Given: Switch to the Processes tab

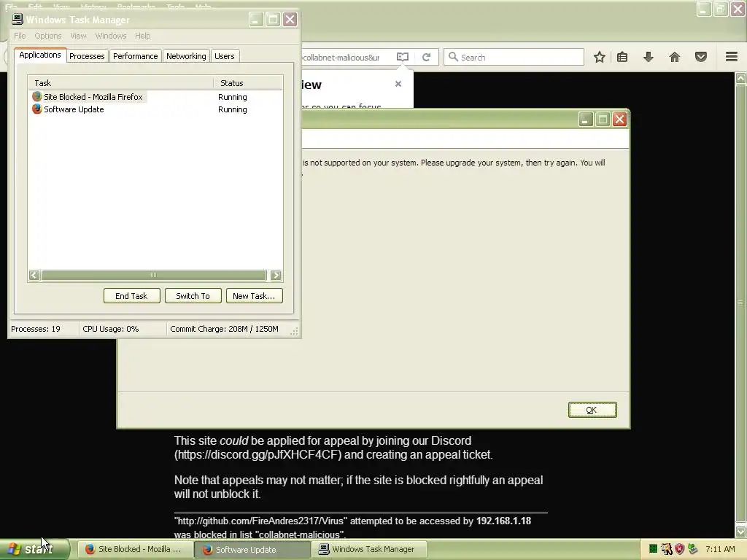Looking at the screenshot, I should click(87, 56).
